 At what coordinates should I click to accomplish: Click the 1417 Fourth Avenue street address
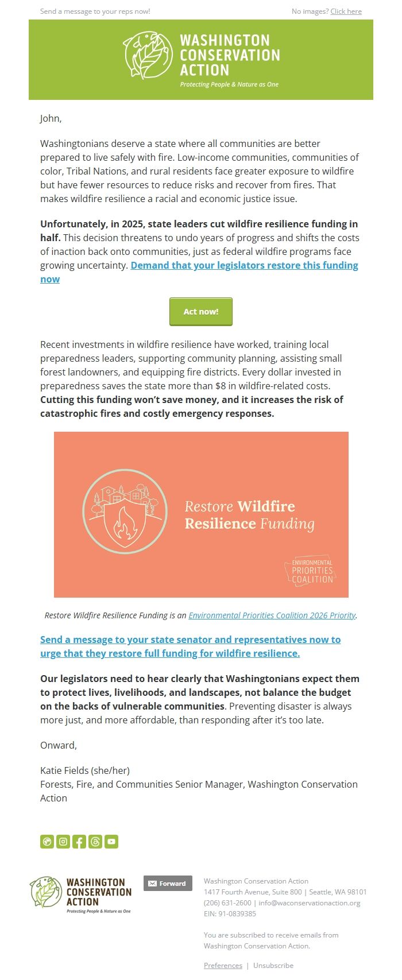253,892
